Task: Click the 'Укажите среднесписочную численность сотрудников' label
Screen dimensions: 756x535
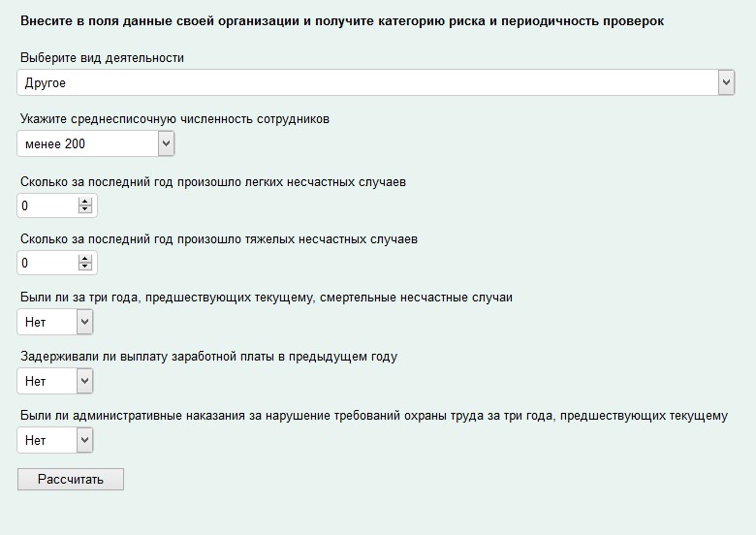Action: click(x=174, y=119)
